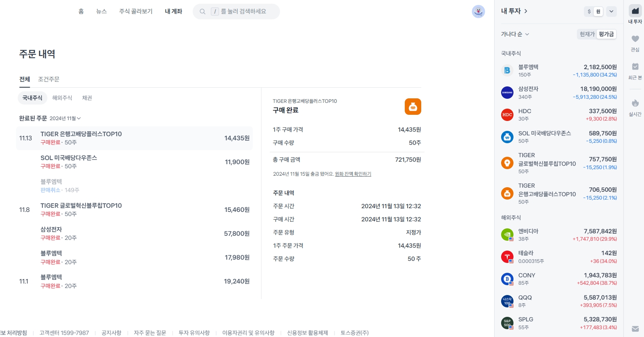Toggle portfolio view to 현재가
The height and width of the screenshot is (337, 644).
click(x=587, y=34)
